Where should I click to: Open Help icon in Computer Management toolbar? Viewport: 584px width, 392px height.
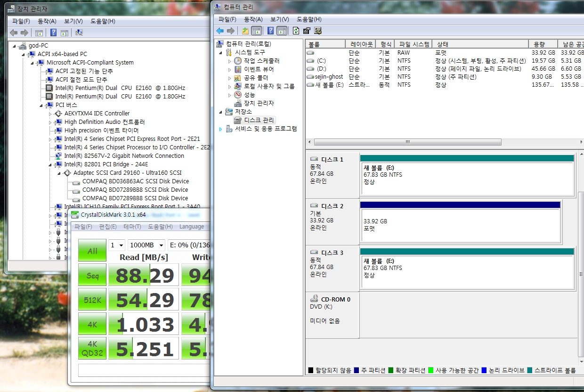point(271,31)
